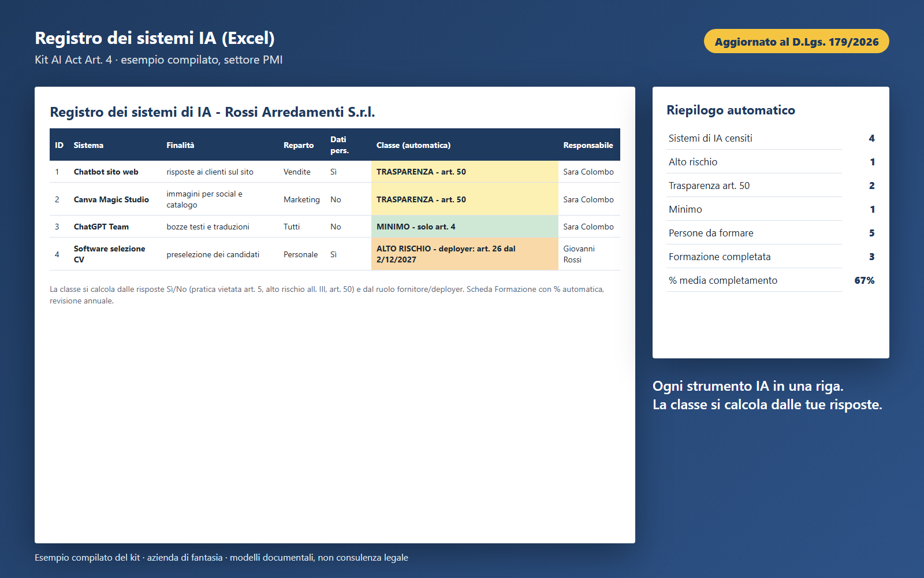Click the 'Ogni strumento IA in una riga' tagline
924x578 pixels.
(748, 386)
